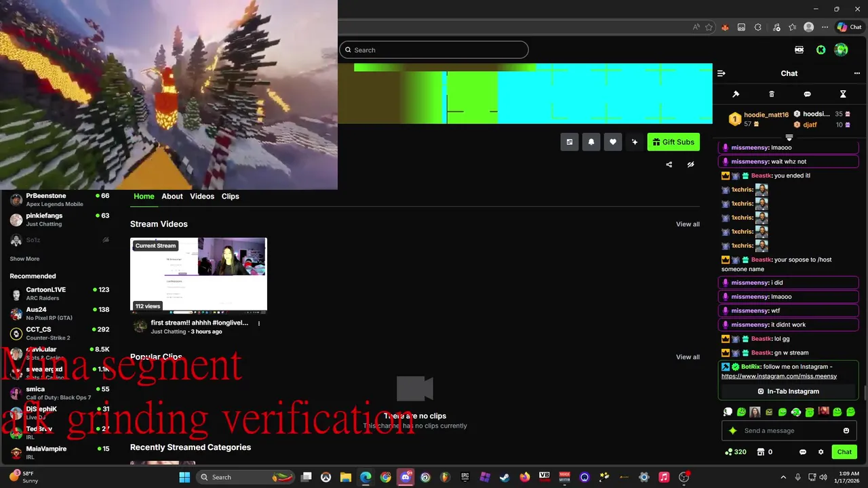Open the About channel tab
868x488 pixels.
pyautogui.click(x=172, y=196)
